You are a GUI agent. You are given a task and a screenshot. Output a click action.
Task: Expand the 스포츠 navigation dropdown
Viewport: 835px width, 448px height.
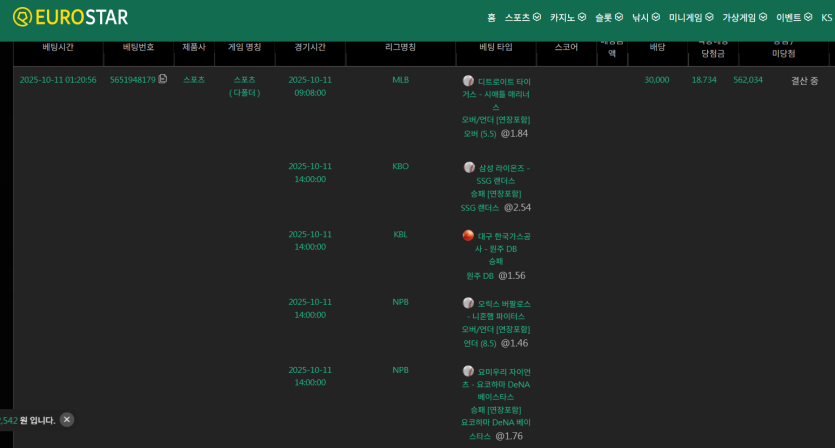[x=522, y=18]
